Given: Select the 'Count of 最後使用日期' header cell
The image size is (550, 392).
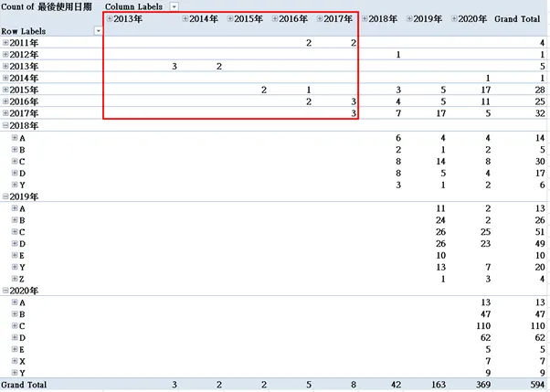Looking at the screenshot, I should 47,6.
